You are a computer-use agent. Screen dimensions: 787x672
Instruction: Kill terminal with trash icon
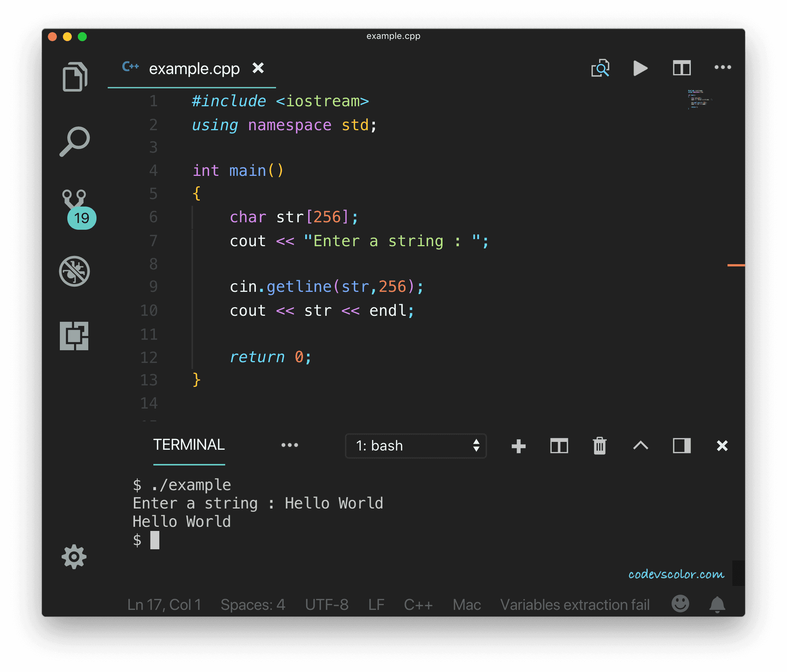click(x=600, y=446)
